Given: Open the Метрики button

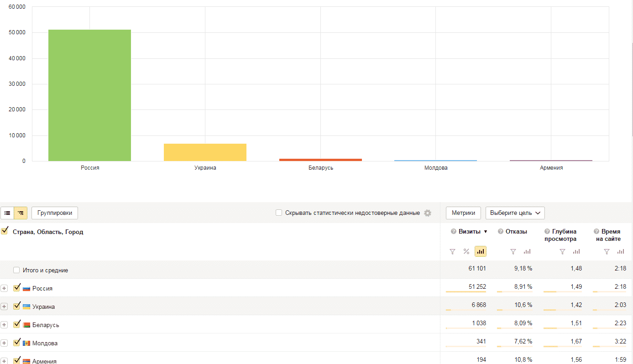Looking at the screenshot, I should 463,213.
